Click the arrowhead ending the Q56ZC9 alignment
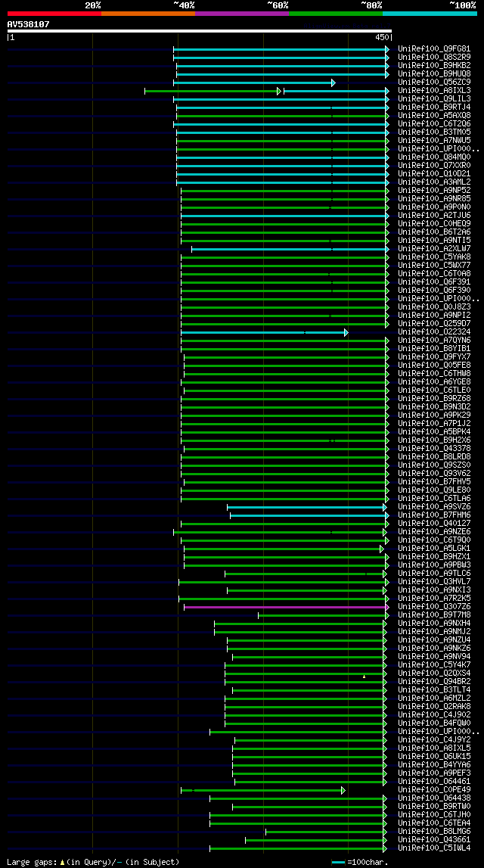 [x=334, y=82]
